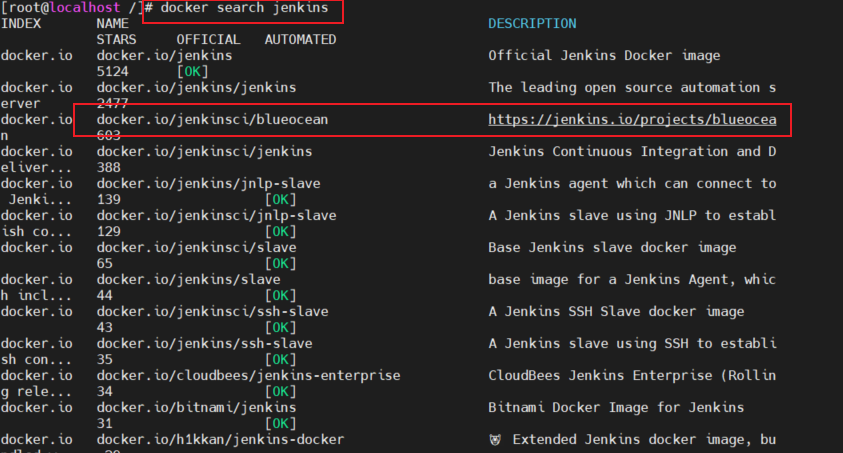This screenshot has width=843, height=453.
Task: Click 'Jenkins Continuous Integration and D' description
Action: point(632,152)
